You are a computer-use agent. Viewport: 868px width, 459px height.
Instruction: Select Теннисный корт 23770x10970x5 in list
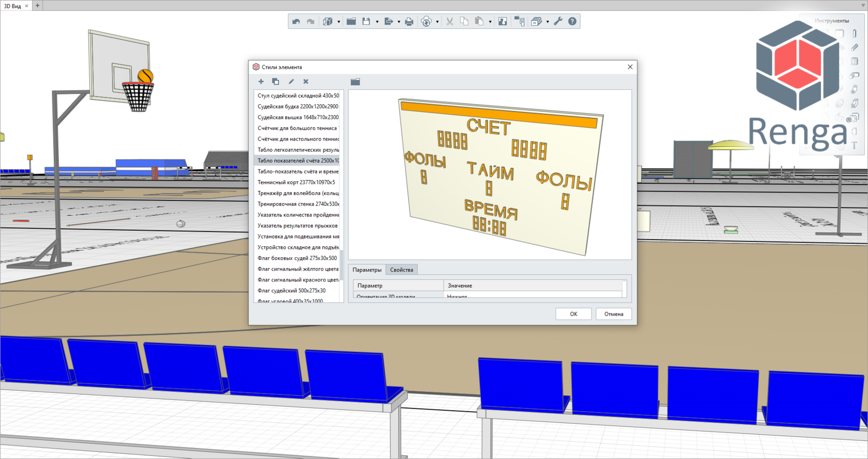pos(297,182)
